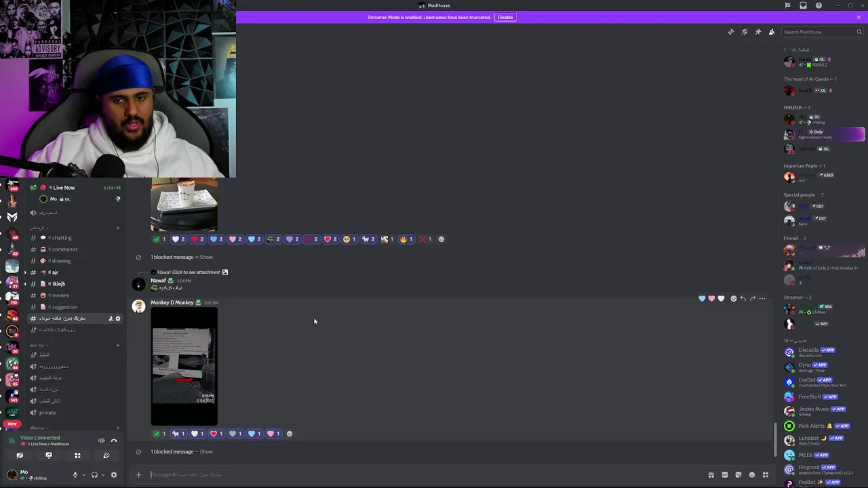This screenshot has width=868, height=488.
Task: Open settings gear on selected channel
Action: pos(117,319)
